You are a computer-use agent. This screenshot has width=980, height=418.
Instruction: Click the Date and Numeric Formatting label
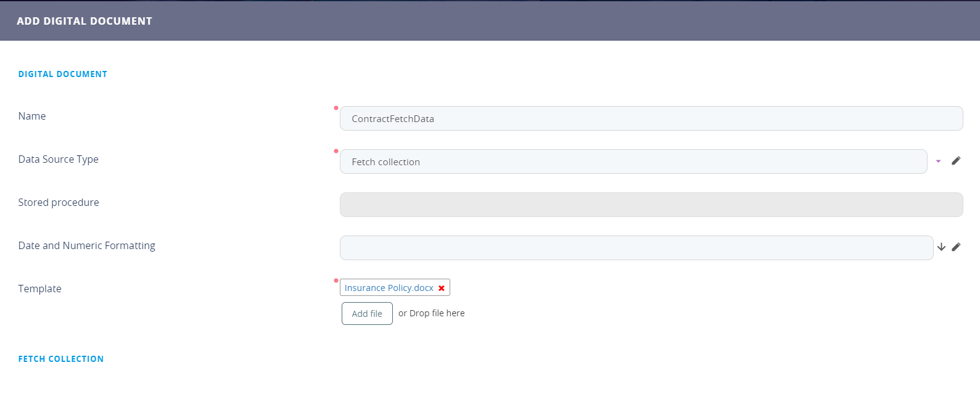click(87, 246)
